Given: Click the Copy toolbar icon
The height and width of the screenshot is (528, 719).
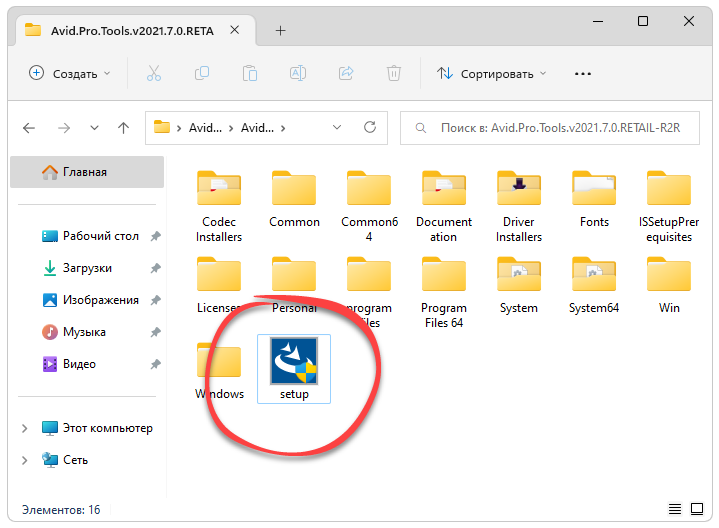Looking at the screenshot, I should 202,73.
